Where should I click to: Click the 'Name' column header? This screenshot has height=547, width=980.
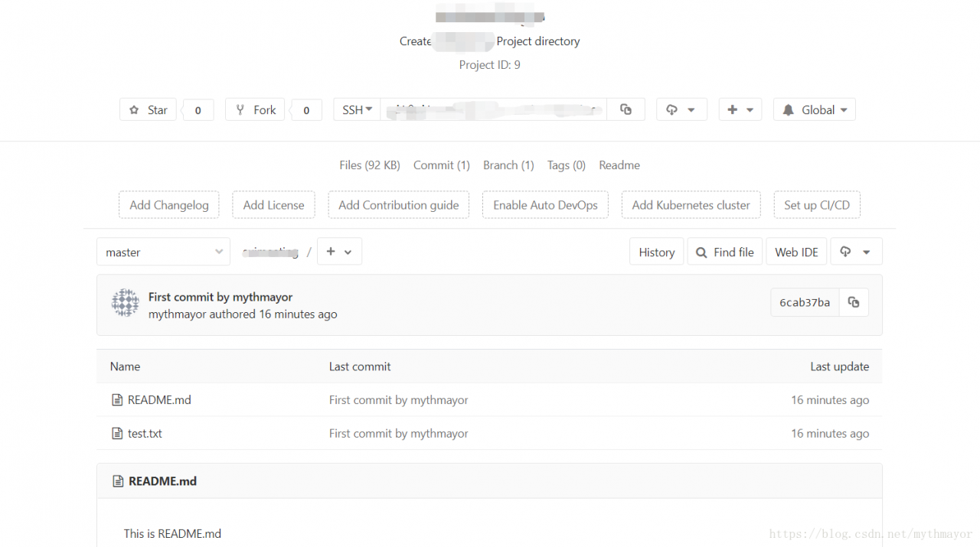point(125,366)
